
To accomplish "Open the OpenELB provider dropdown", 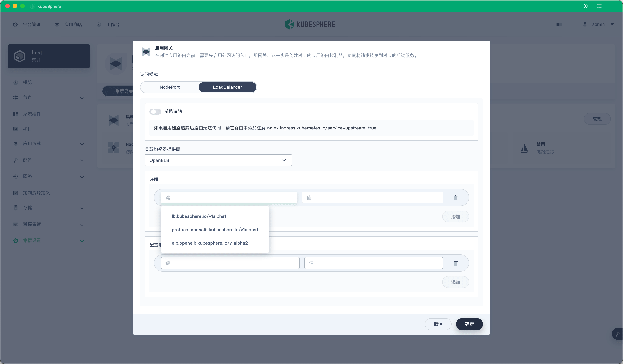I will pos(218,160).
